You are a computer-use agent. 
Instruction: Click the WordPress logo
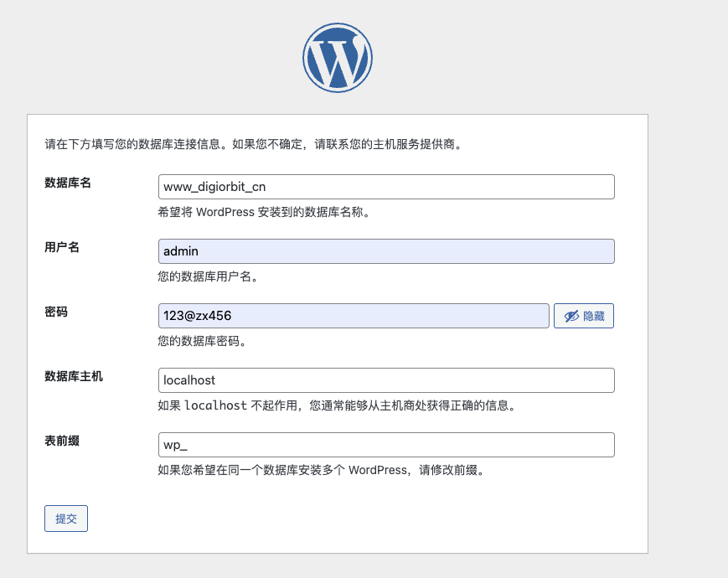338,58
